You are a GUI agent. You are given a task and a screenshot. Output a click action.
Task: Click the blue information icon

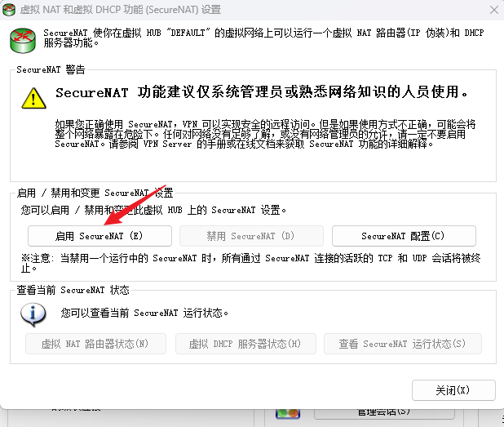click(33, 313)
